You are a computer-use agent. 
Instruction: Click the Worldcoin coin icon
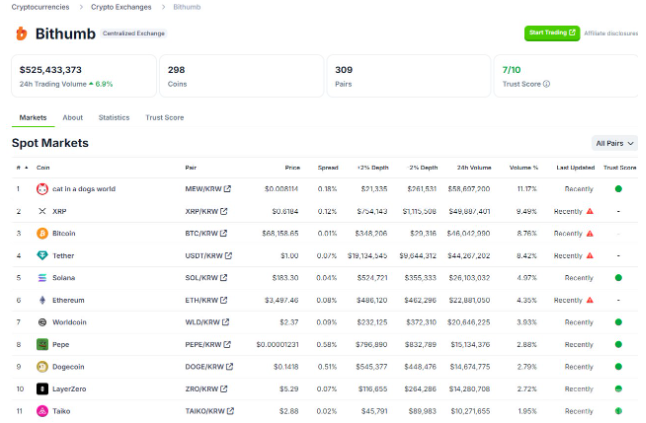coord(42,323)
